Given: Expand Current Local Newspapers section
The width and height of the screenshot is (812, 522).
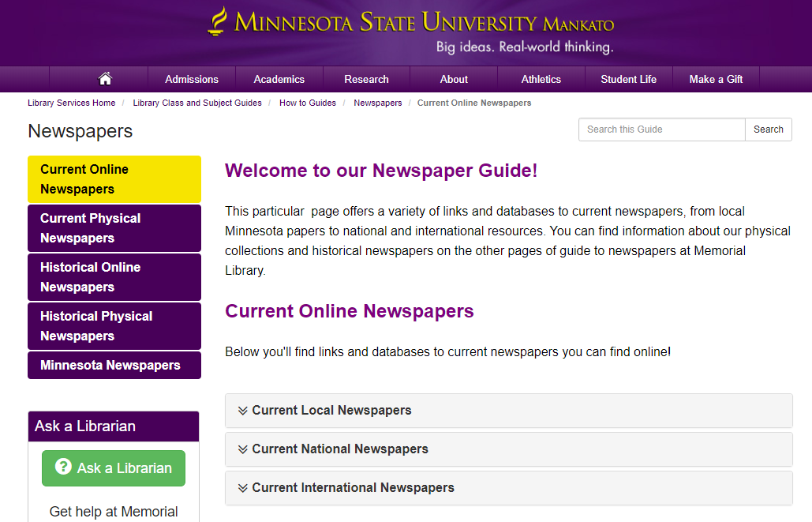Looking at the screenshot, I should pos(331,411).
